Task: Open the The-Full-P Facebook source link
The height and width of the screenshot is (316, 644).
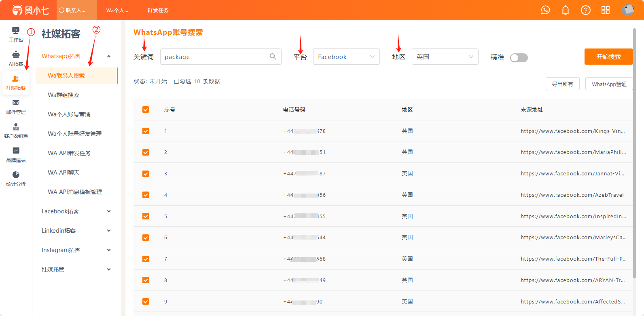Action: point(574,259)
